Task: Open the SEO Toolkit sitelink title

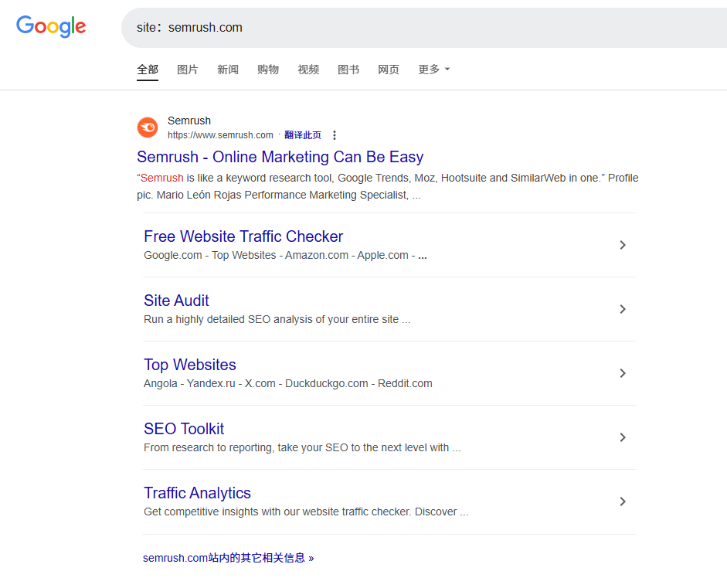Action: 184,429
